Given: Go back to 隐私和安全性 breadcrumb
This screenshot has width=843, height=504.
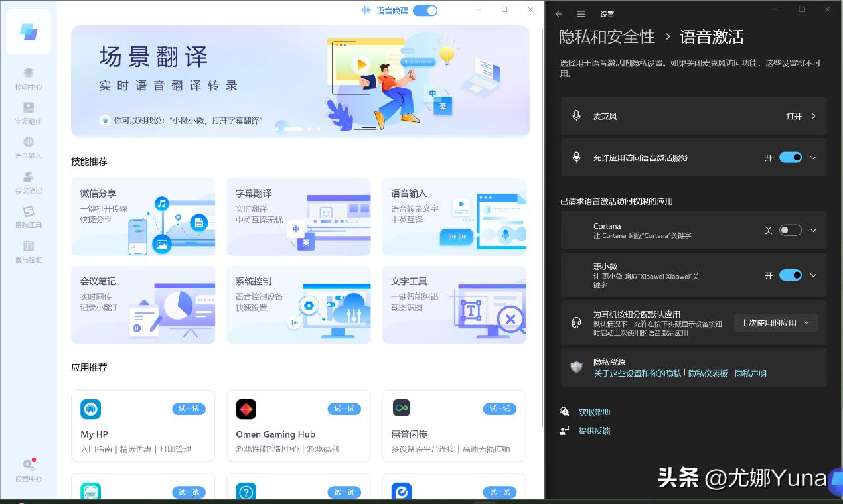Looking at the screenshot, I should (606, 38).
